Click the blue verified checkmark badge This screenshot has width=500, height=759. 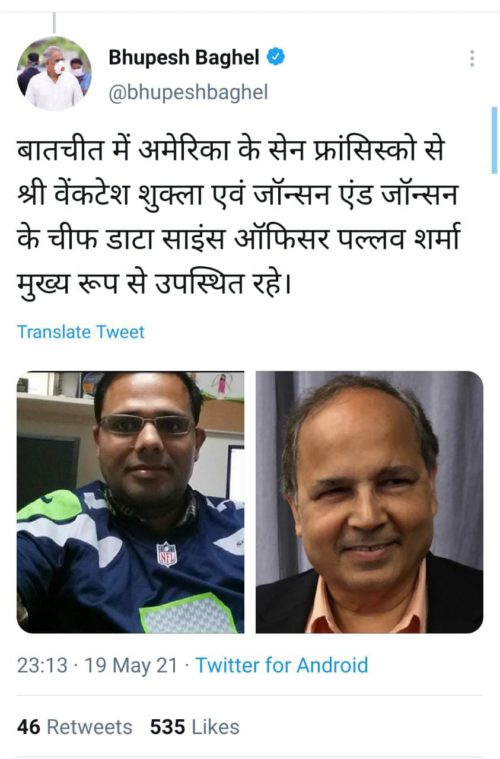(x=275, y=57)
